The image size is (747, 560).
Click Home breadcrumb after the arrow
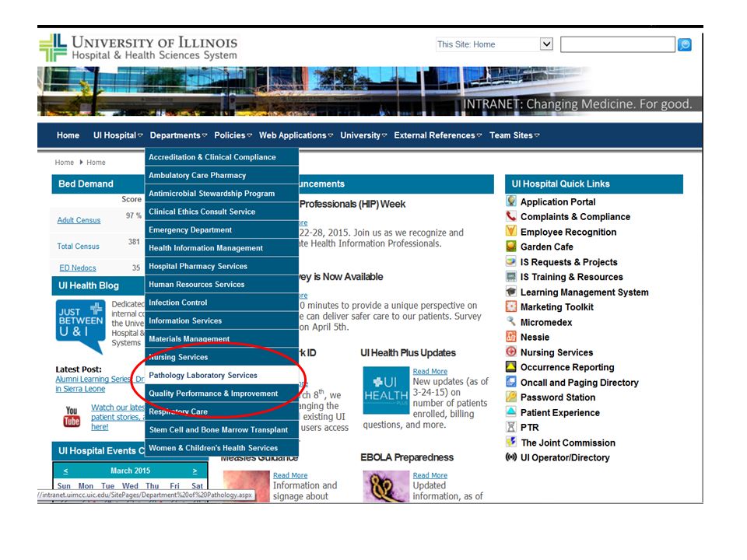pyautogui.click(x=96, y=163)
